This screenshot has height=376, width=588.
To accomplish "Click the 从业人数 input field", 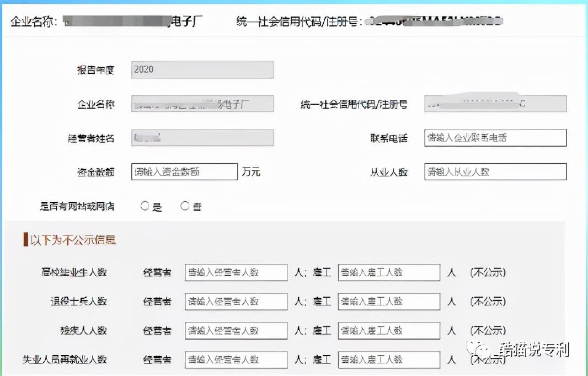I will coord(495,171).
